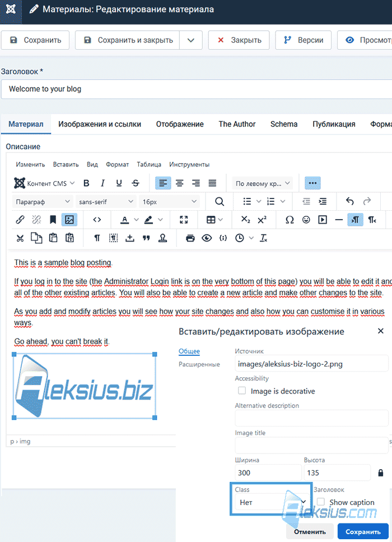Toggle italic formatting
Screen dimensions: 392x542
(x=102, y=183)
